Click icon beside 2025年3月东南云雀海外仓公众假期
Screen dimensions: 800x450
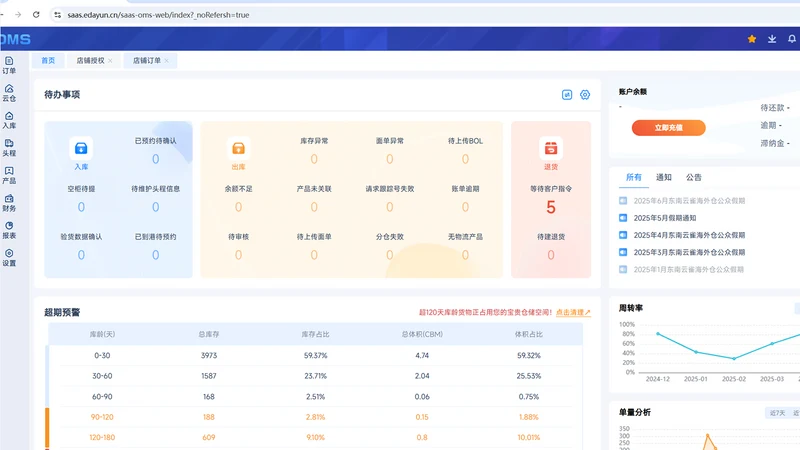point(623,252)
